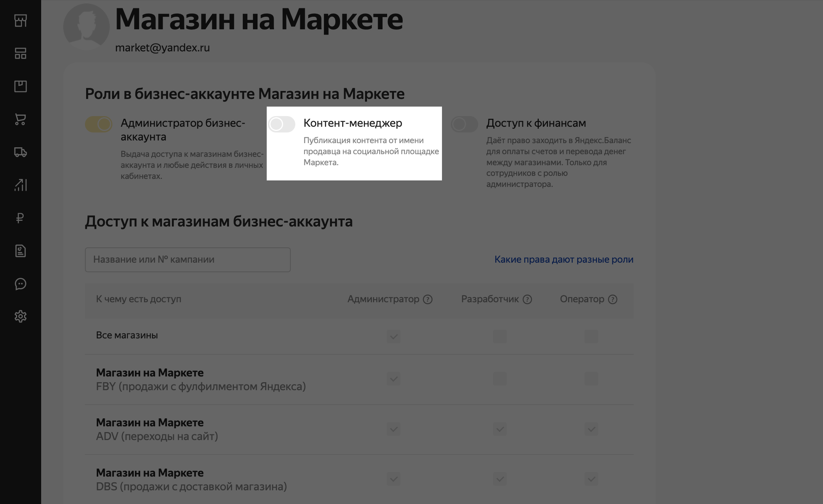Click the dashboard layout sidebar icon
823x504 pixels.
(21, 53)
